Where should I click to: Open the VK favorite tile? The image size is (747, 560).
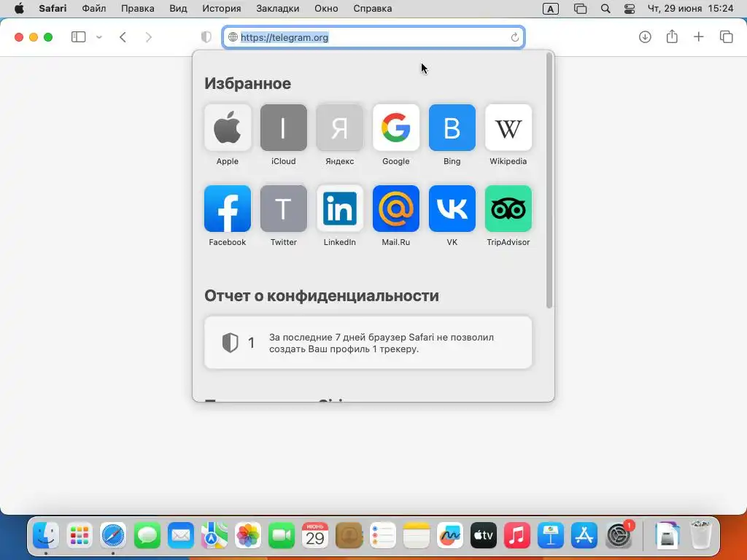pyautogui.click(x=452, y=209)
